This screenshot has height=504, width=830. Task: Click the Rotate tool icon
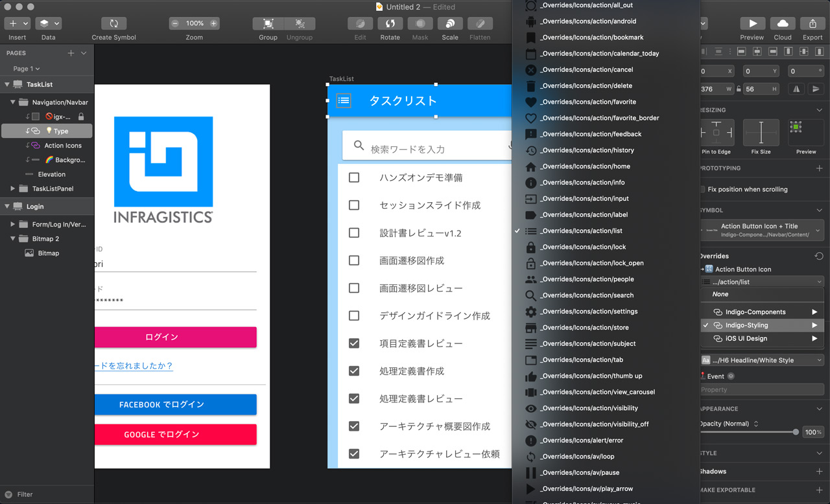point(390,23)
